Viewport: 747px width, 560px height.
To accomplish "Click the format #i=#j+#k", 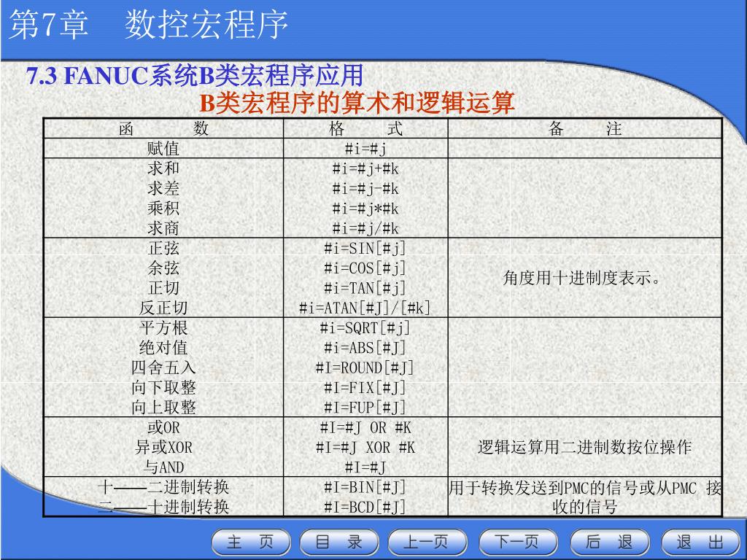I will (x=365, y=169).
